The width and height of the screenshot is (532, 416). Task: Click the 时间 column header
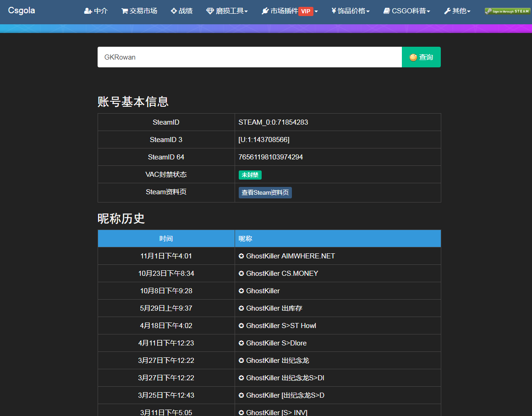[166, 239]
